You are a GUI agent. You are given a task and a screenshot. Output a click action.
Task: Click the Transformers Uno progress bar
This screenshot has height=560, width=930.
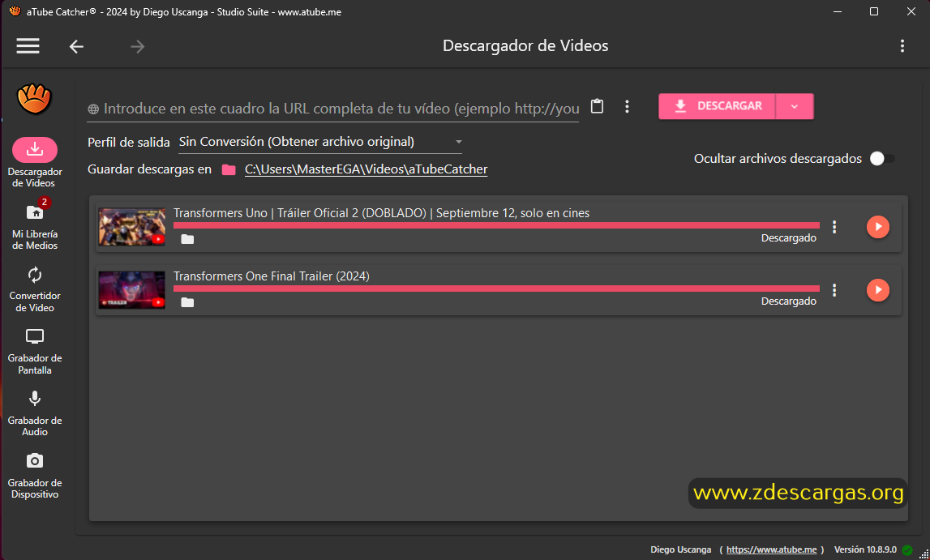point(496,225)
